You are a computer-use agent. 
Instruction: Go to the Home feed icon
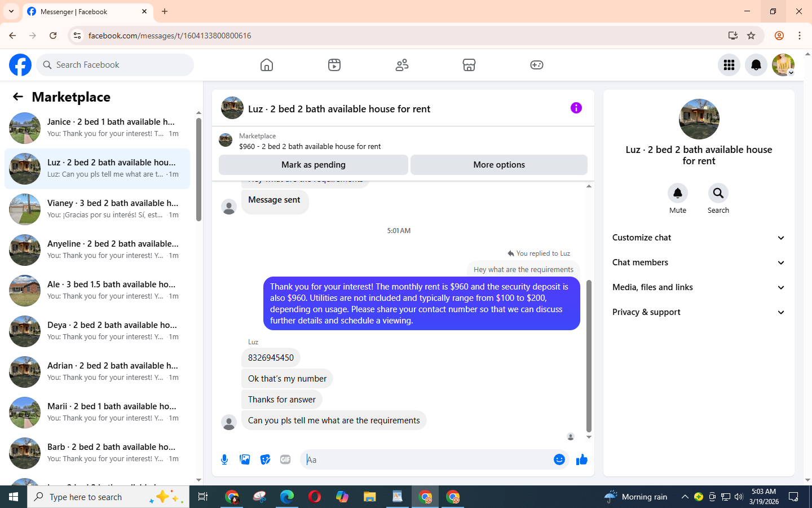(x=267, y=65)
